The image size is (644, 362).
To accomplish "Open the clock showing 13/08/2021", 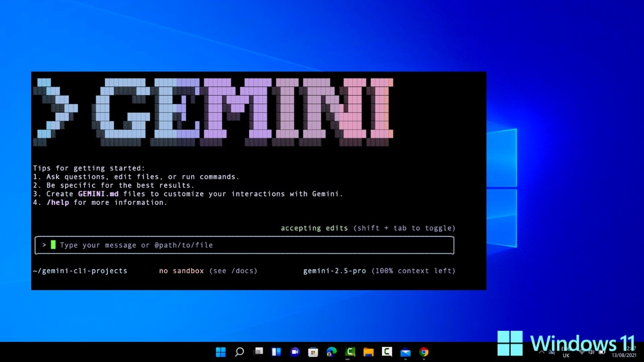I will pos(624,352).
